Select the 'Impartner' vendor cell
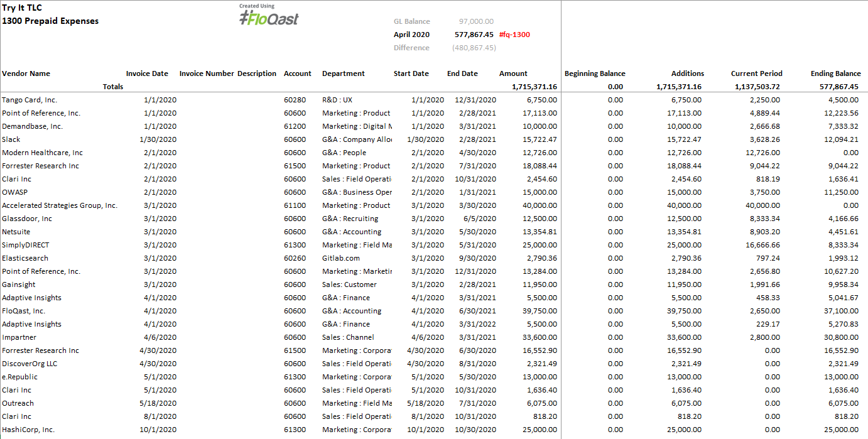868x439 pixels. point(19,337)
